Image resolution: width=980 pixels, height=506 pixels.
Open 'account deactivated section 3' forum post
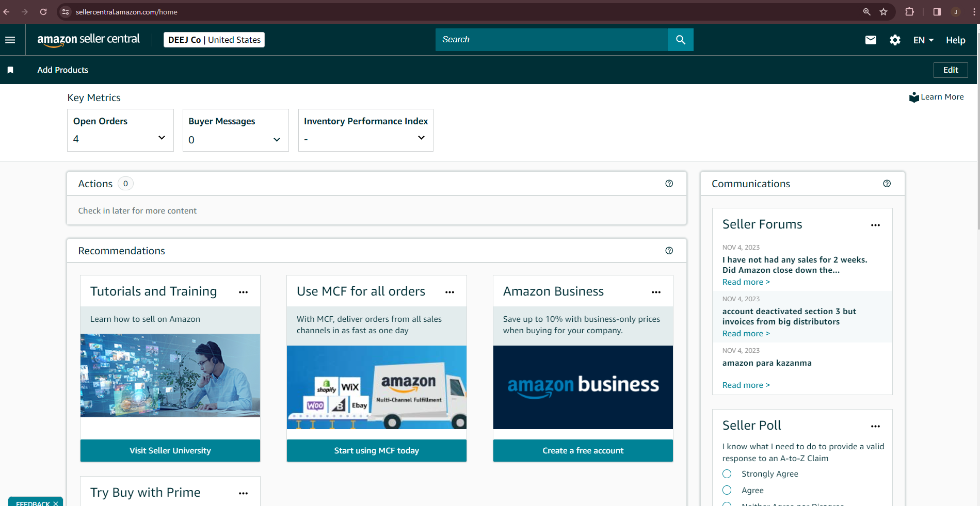pyautogui.click(x=789, y=317)
